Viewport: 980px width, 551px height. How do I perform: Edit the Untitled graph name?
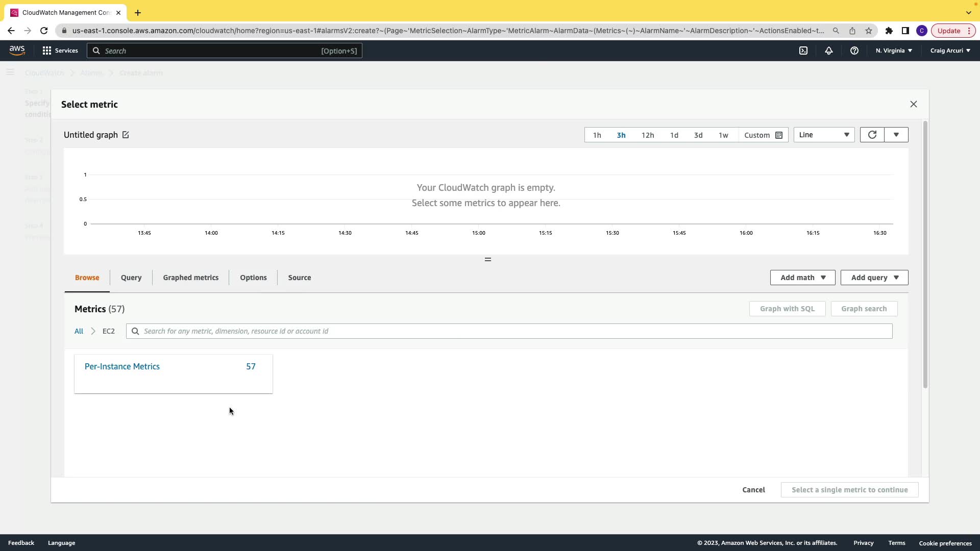[x=126, y=135]
